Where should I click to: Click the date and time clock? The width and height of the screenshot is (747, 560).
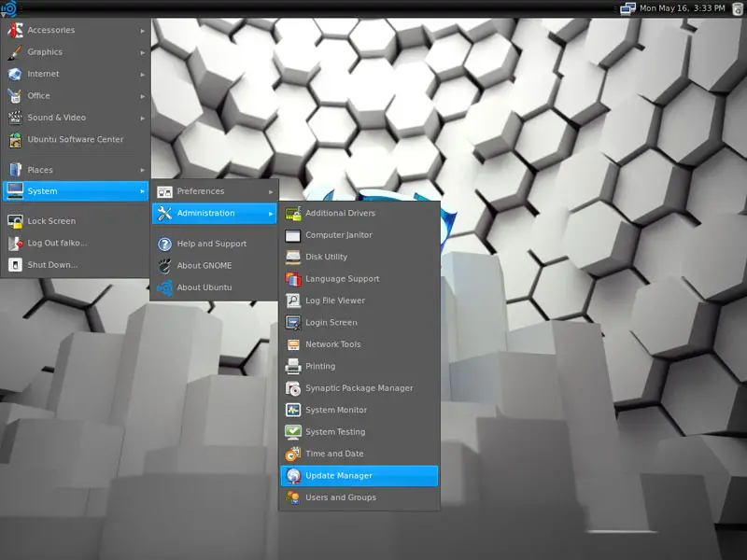pyautogui.click(x=683, y=8)
